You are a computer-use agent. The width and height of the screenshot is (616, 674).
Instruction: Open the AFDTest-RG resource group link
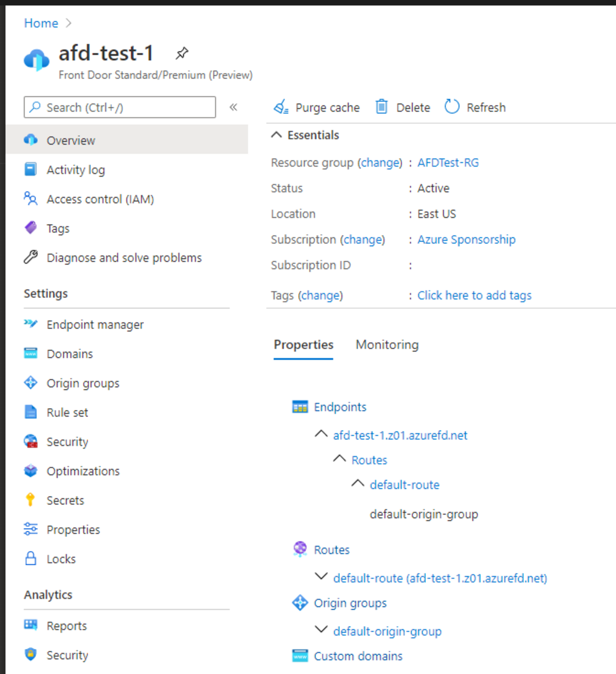[x=448, y=163]
